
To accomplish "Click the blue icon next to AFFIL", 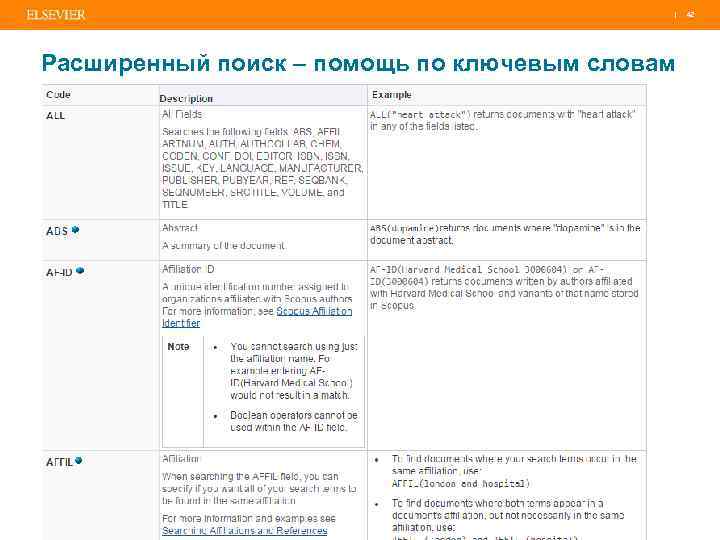I will point(79,461).
